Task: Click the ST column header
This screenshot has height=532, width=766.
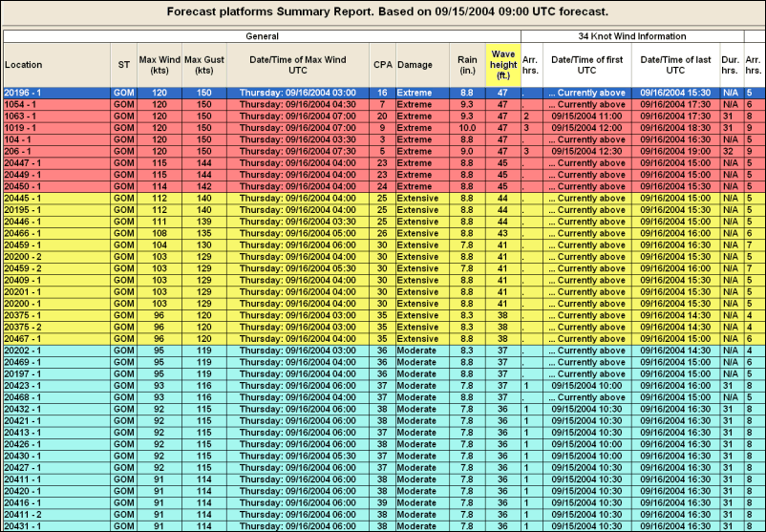Action: coord(123,64)
